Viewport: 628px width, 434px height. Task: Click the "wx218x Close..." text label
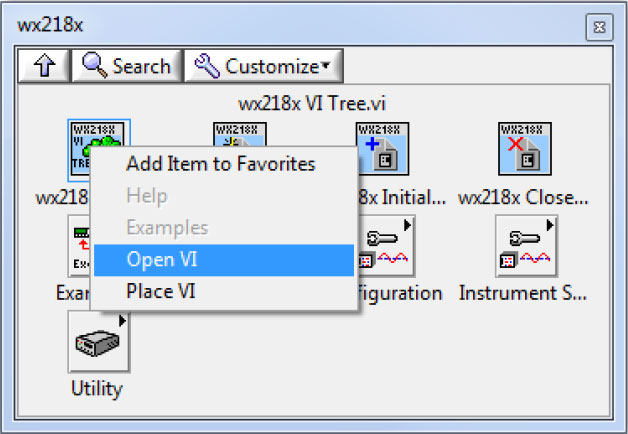click(523, 197)
